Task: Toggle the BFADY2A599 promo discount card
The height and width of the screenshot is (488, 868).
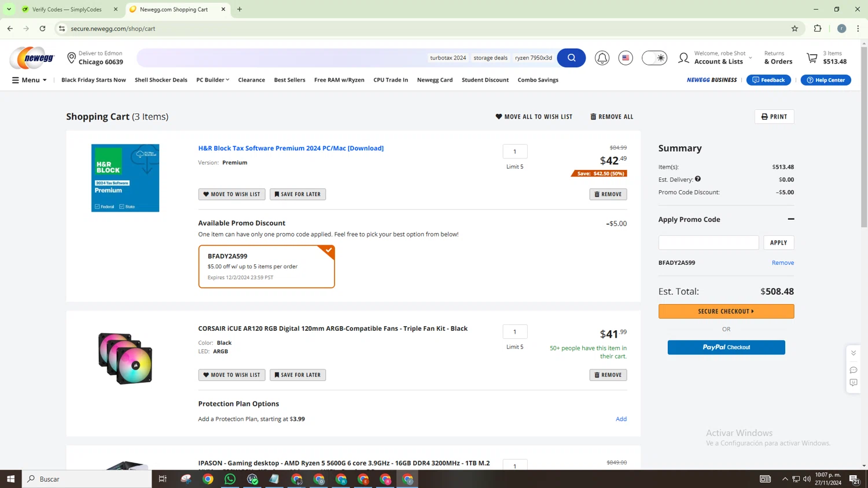Action: pos(266,267)
